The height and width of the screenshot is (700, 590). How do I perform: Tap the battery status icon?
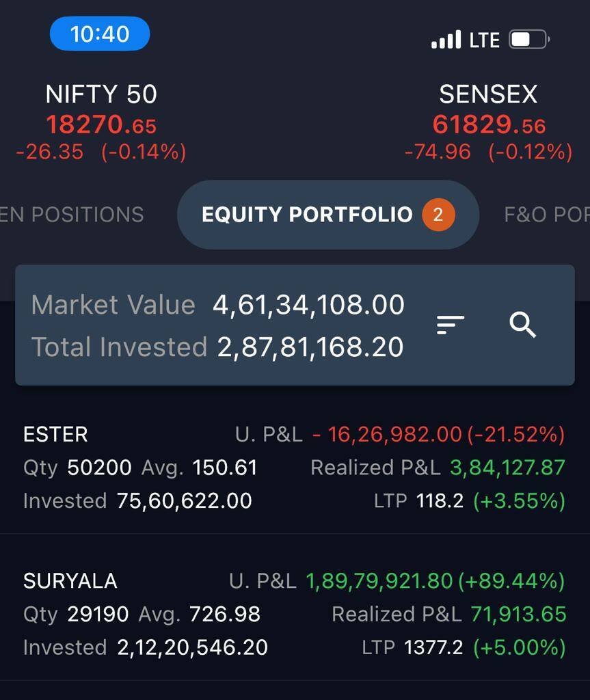528,40
